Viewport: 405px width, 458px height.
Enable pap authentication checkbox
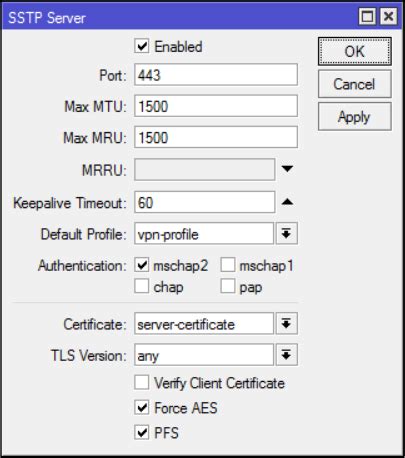click(x=228, y=286)
